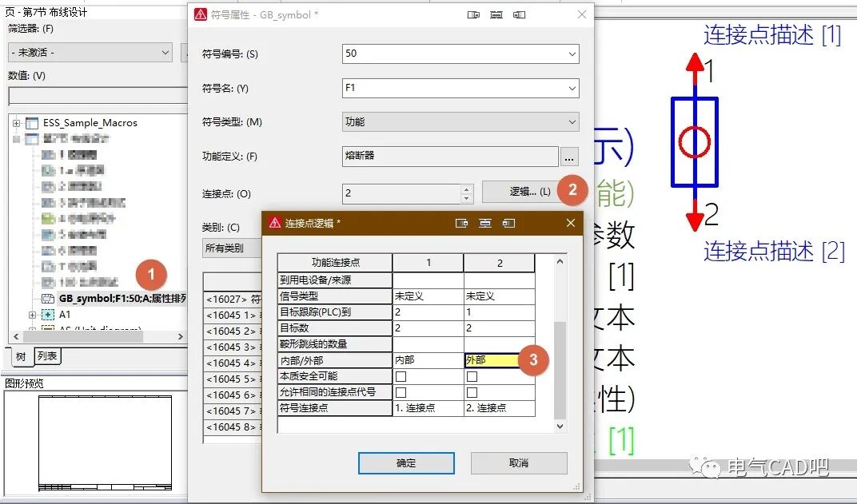
Task: Click the 到用电设备/来源 row label
Action: click(335, 280)
